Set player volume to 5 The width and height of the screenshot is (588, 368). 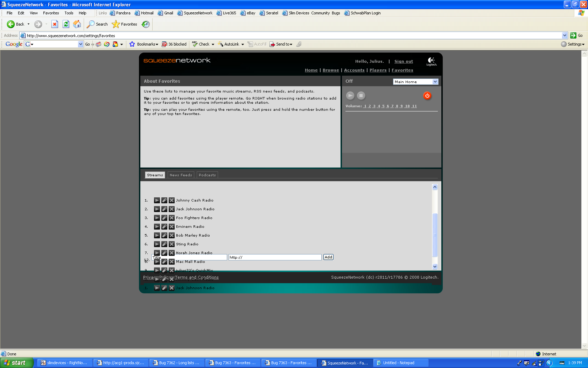pyautogui.click(x=383, y=106)
